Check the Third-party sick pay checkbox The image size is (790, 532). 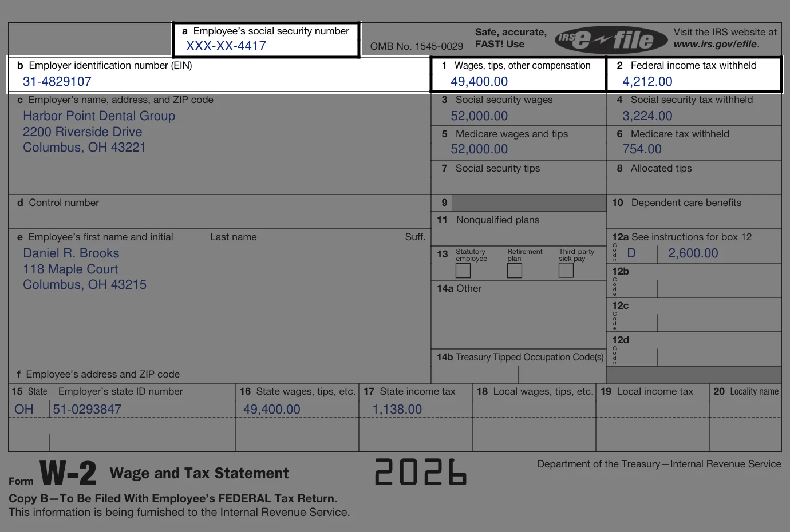[566, 271]
